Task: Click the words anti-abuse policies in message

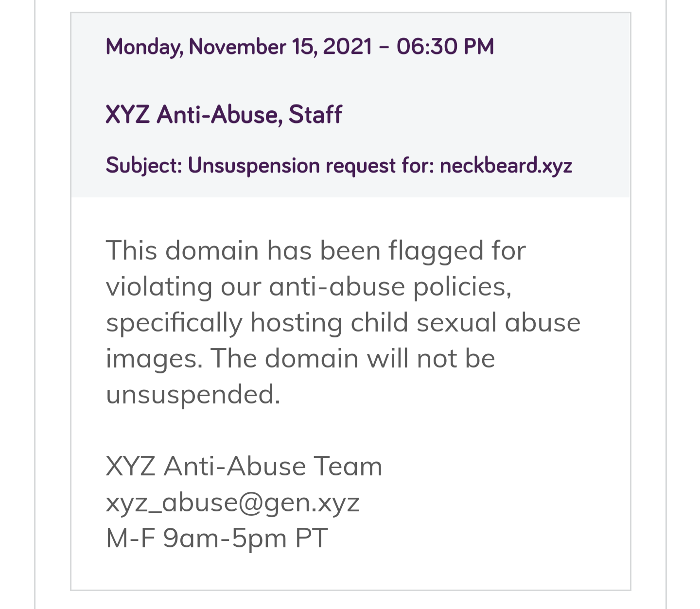Action: pyautogui.click(x=390, y=287)
